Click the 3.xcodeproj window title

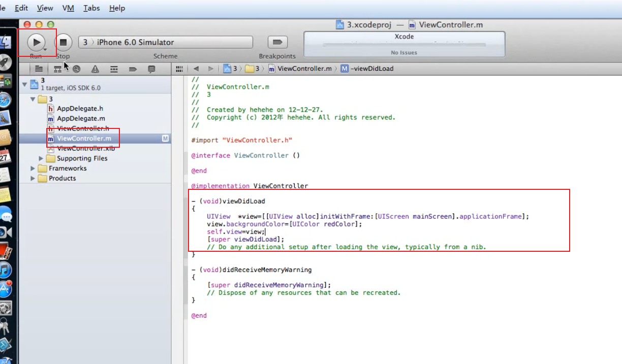tap(365, 25)
